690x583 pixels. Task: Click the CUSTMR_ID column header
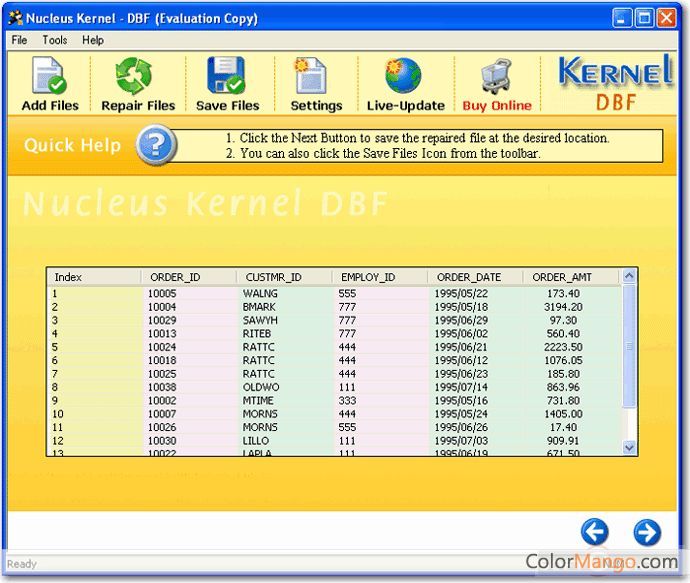pos(284,277)
